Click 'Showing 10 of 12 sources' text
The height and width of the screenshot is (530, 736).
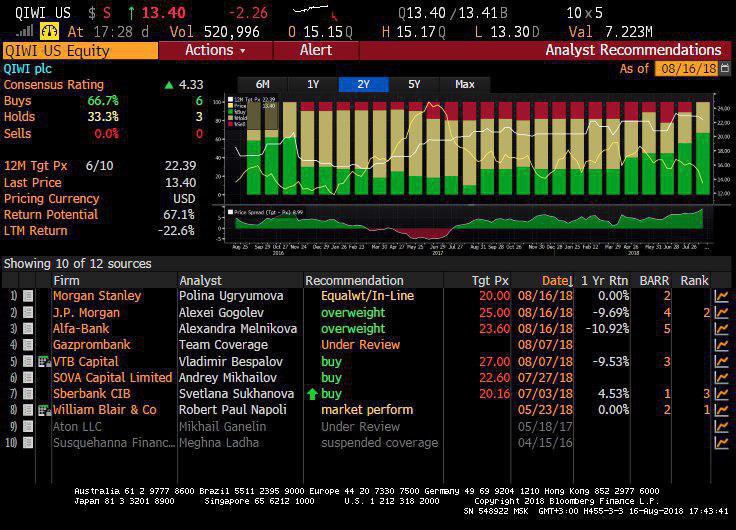77,264
